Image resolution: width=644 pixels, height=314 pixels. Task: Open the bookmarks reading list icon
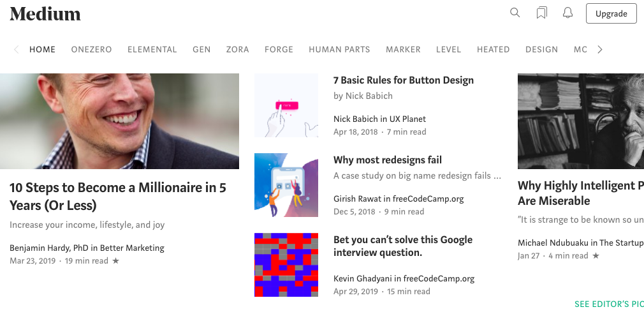coord(542,13)
